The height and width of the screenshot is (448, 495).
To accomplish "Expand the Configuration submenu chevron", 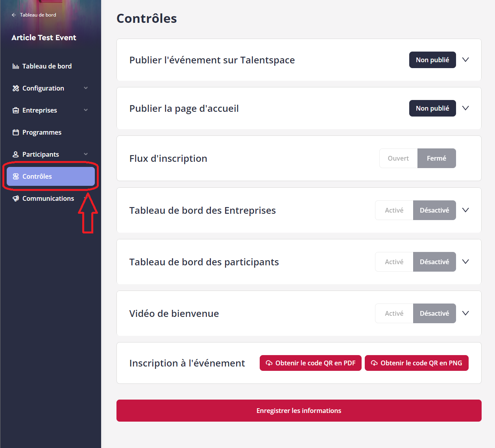I will click(86, 88).
